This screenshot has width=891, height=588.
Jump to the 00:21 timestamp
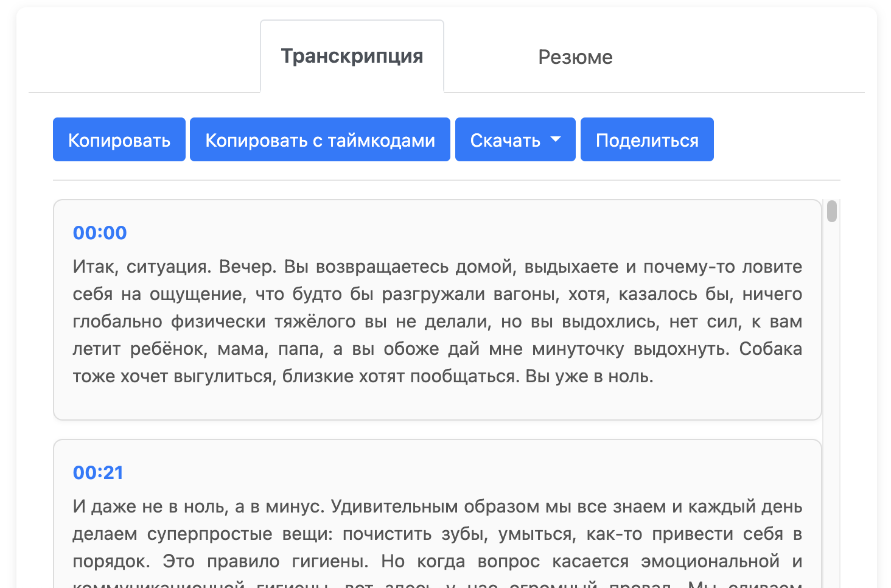tap(98, 472)
